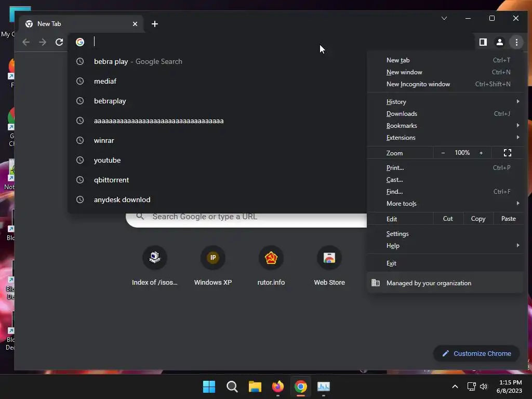Viewport: 532px width, 399px height.
Task: Click the volume tray icon
Action: pyautogui.click(x=484, y=387)
